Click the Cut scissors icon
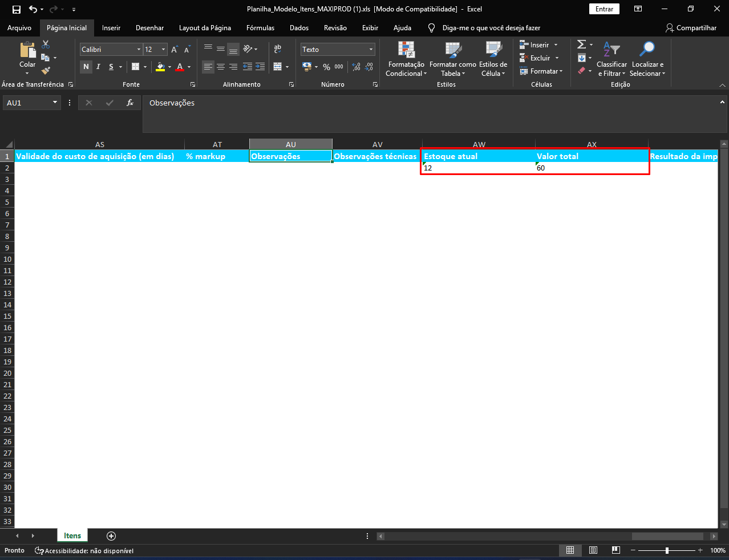 (x=46, y=45)
